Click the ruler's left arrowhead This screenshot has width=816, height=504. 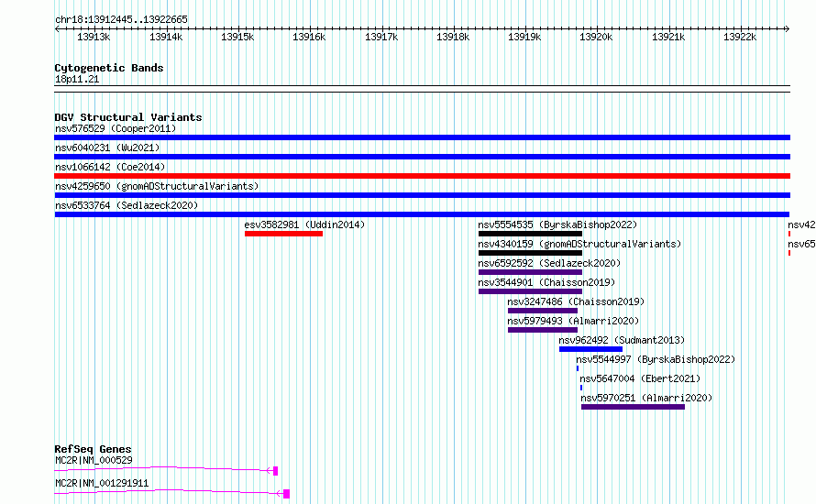click(x=57, y=29)
